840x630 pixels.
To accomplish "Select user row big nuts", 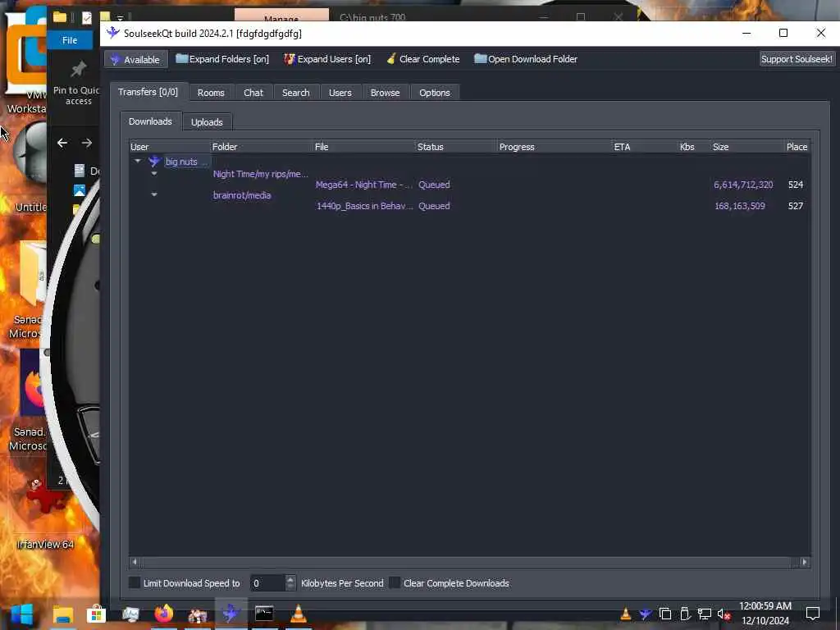I will tap(186, 162).
